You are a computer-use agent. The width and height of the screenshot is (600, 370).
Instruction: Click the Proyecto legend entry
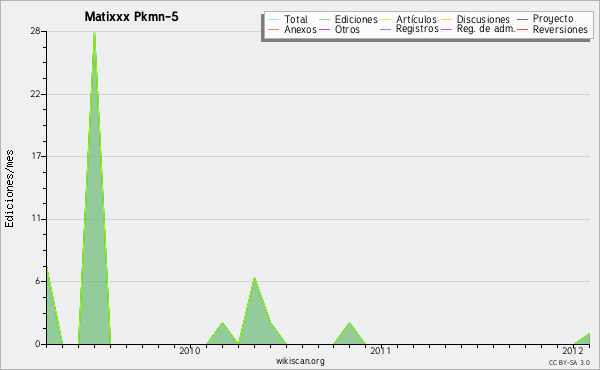click(x=553, y=18)
